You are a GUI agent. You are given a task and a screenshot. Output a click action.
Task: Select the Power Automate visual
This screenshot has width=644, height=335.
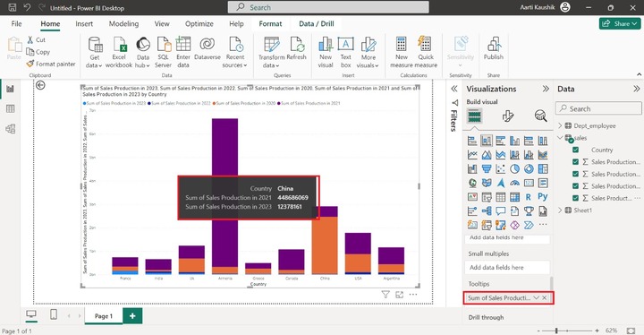(529, 225)
